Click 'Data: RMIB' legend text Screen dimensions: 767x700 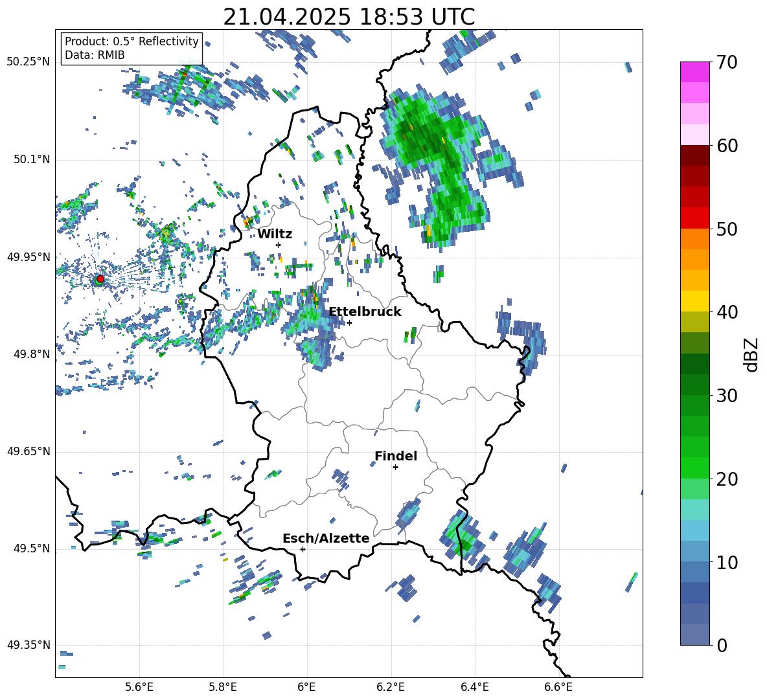pos(95,55)
